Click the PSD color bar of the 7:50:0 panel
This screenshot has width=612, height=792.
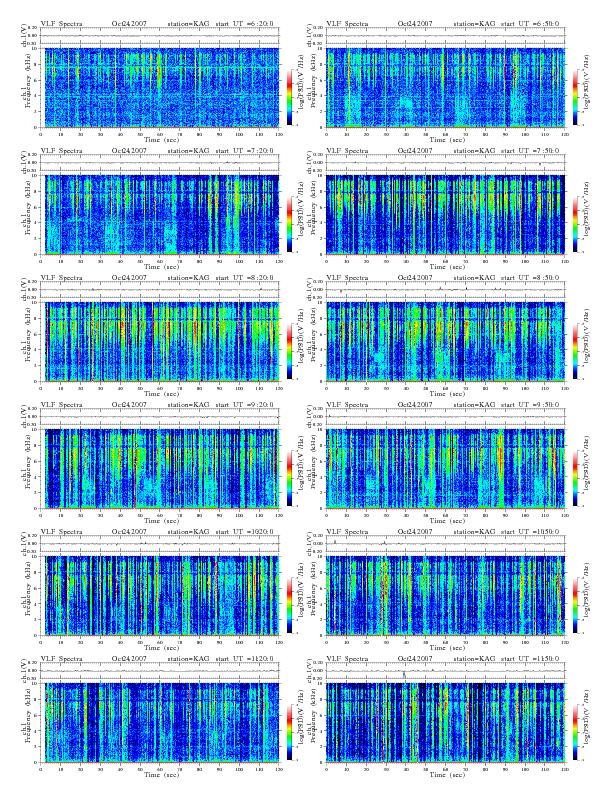click(575, 224)
